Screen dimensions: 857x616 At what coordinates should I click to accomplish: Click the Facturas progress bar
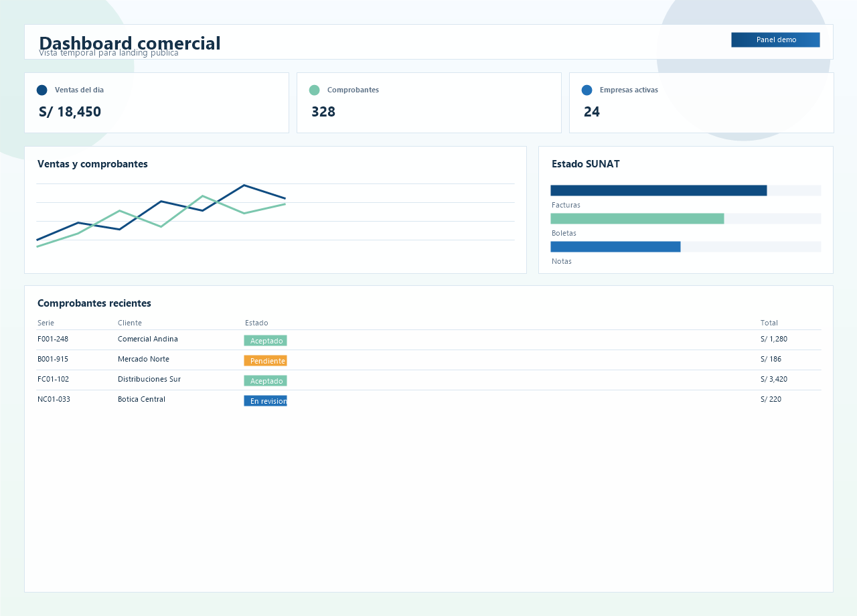click(686, 191)
